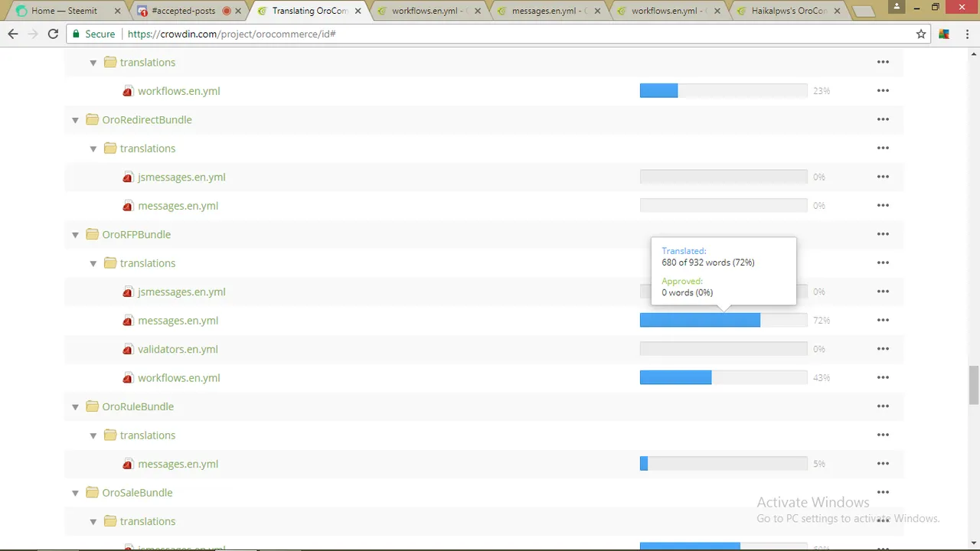Open options for OroRedirectBundle messages.en.yml row

883,205
